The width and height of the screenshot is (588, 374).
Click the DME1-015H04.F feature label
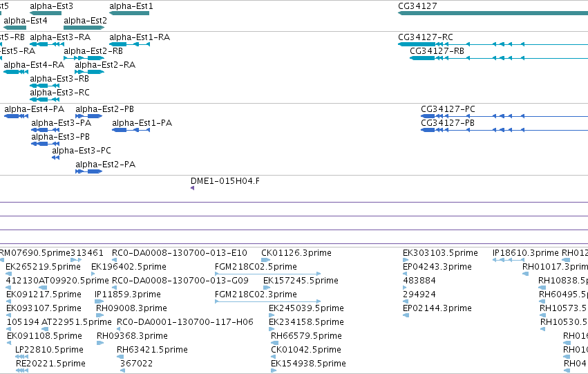tap(225, 181)
